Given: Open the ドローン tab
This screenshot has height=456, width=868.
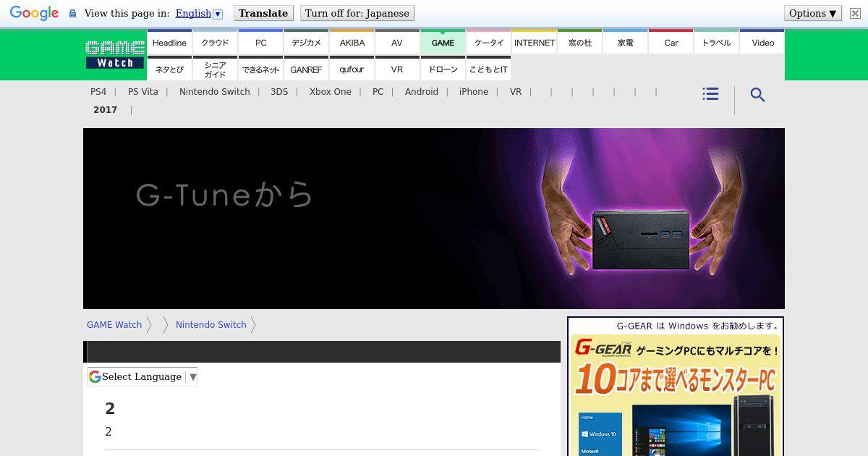Looking at the screenshot, I should tap(443, 69).
